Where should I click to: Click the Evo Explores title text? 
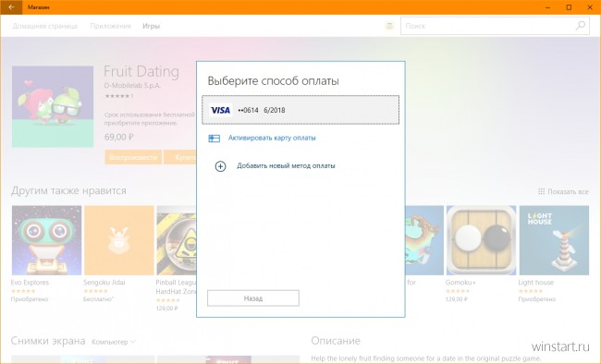30,283
